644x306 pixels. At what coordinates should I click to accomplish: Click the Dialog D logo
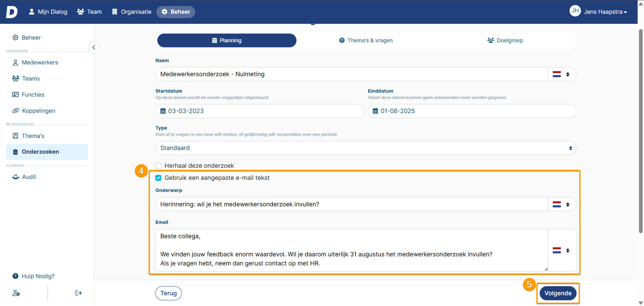12,12
